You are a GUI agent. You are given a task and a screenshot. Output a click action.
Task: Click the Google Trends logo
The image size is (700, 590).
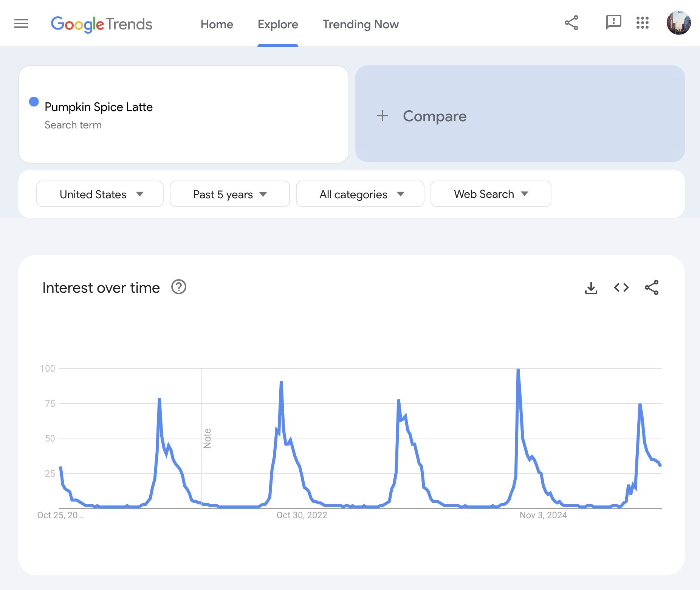click(101, 24)
